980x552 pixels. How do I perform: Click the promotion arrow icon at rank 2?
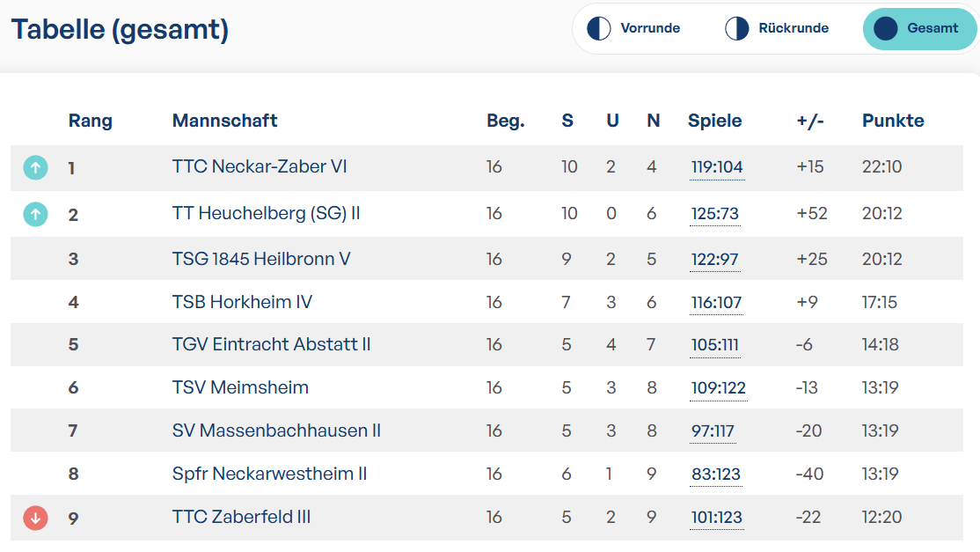tap(35, 214)
